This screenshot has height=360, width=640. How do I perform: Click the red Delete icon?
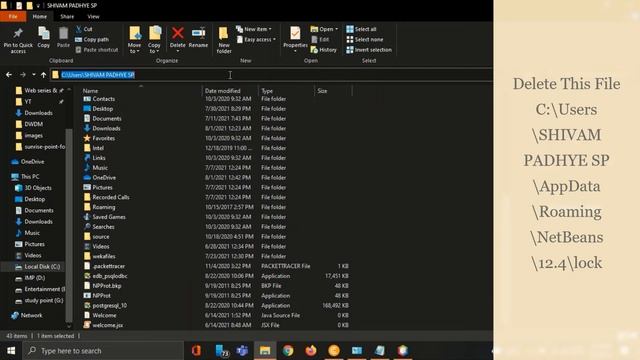pos(178,33)
